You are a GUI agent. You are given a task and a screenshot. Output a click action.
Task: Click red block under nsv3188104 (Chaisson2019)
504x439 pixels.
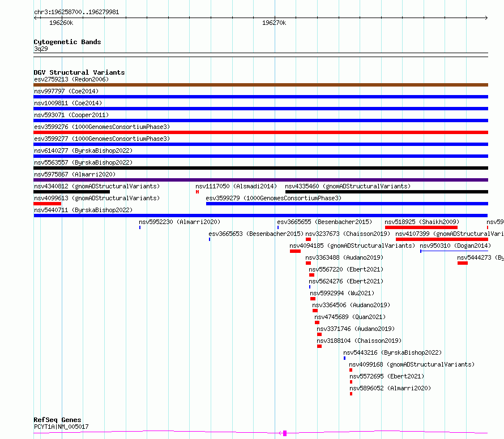tap(319, 347)
